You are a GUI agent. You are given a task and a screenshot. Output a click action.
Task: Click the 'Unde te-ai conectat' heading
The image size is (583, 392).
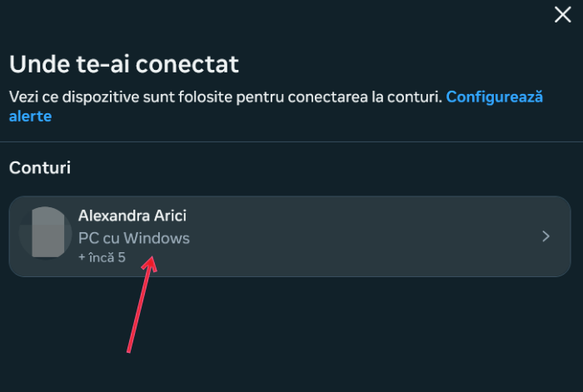point(123,63)
